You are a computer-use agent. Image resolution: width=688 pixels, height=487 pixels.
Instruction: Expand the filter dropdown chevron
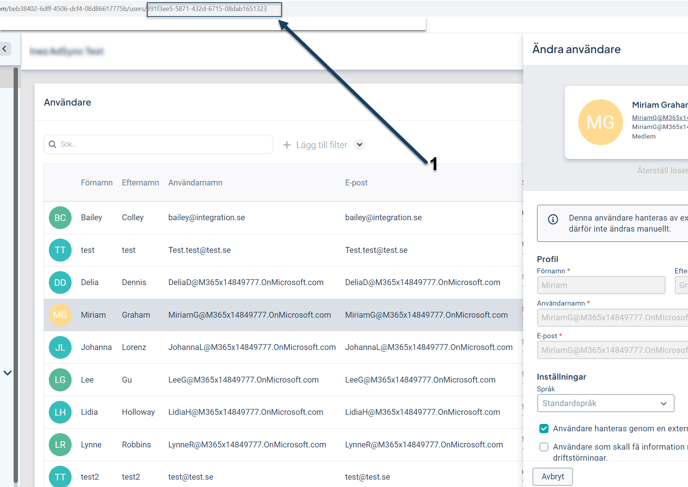[359, 145]
